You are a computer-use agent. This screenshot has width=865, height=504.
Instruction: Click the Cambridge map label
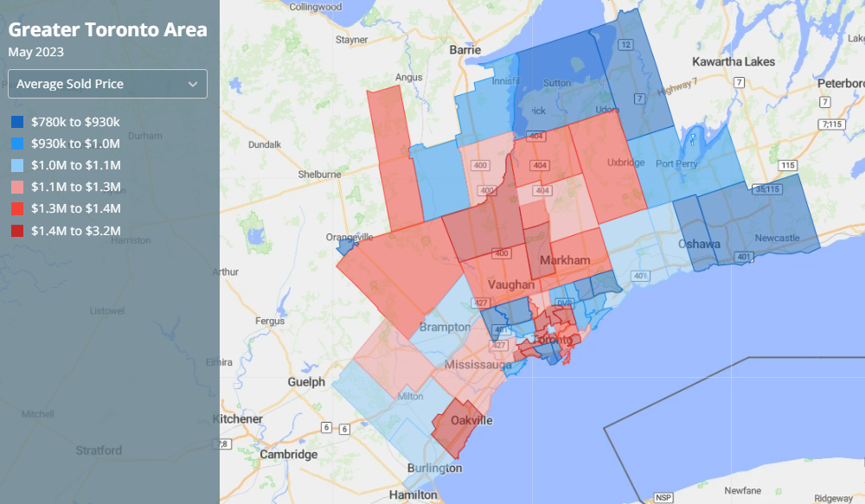[x=289, y=455]
